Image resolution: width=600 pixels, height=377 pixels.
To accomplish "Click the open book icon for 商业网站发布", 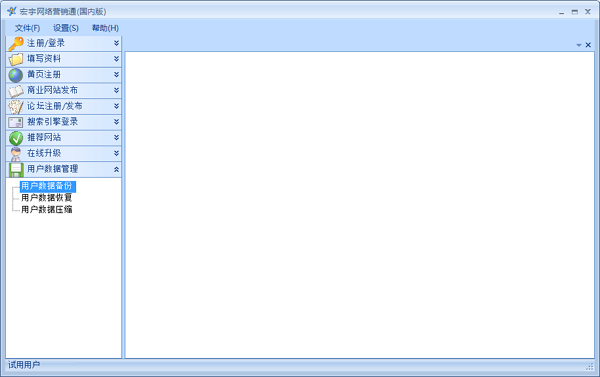I will pyautogui.click(x=16, y=91).
